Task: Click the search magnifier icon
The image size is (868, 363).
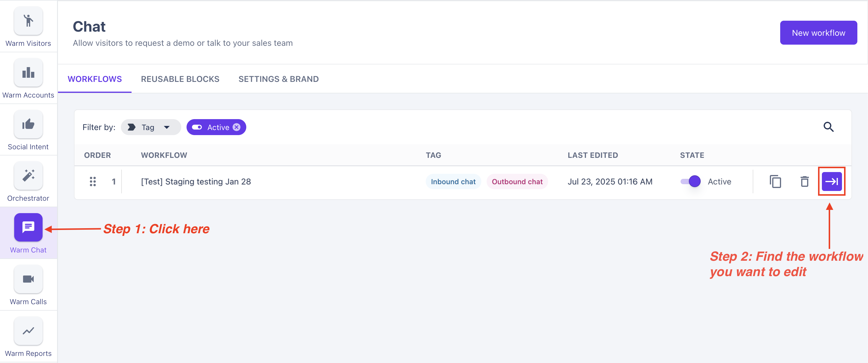Action: [x=828, y=127]
